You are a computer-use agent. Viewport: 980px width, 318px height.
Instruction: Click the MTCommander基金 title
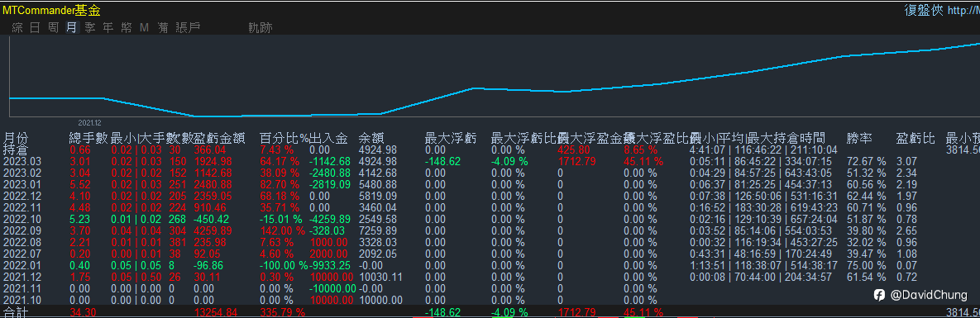[x=50, y=10]
